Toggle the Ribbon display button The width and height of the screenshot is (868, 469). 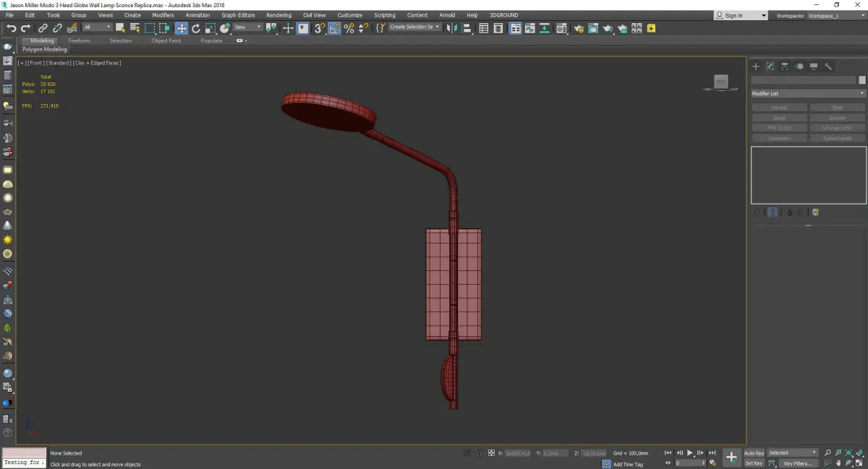click(516, 28)
